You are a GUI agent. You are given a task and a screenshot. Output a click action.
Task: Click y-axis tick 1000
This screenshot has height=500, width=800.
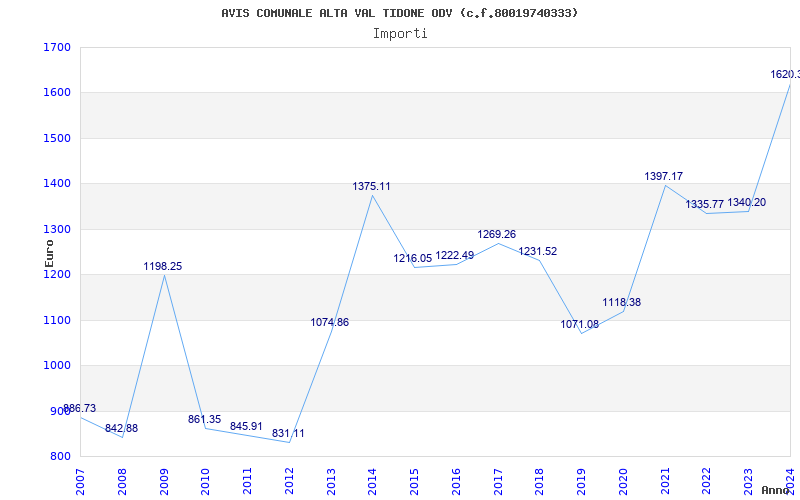(57, 366)
